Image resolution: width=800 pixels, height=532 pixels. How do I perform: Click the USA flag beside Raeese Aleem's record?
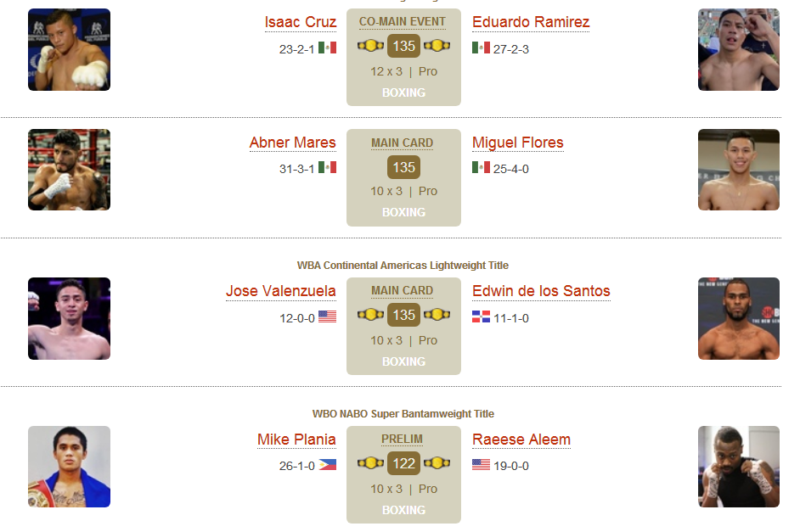(x=481, y=465)
